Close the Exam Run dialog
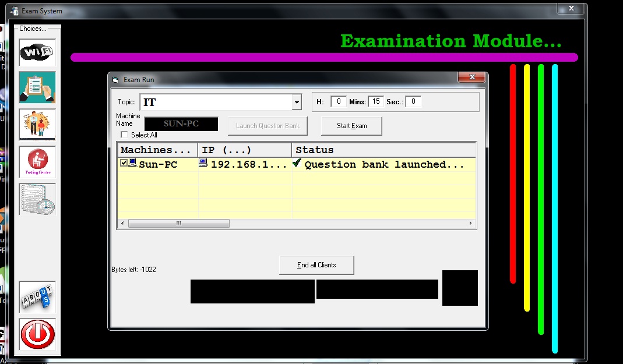Screen dimensions: 623x364 (x=472, y=77)
